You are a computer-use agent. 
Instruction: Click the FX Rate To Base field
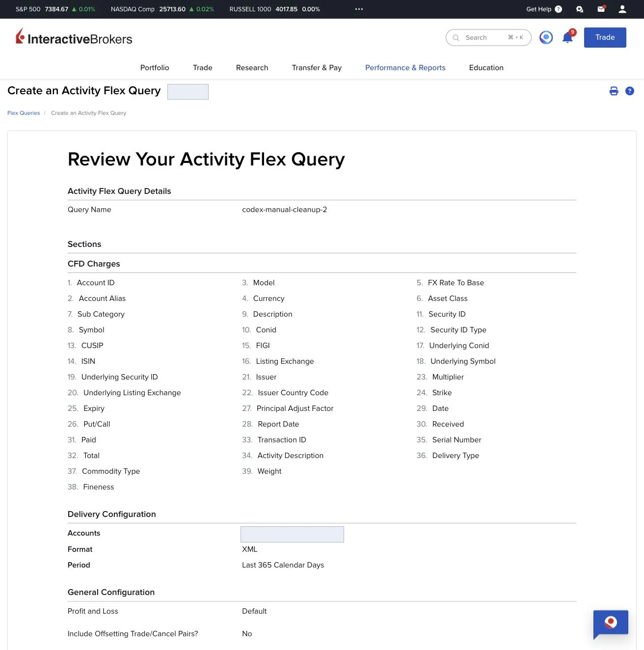[456, 283]
